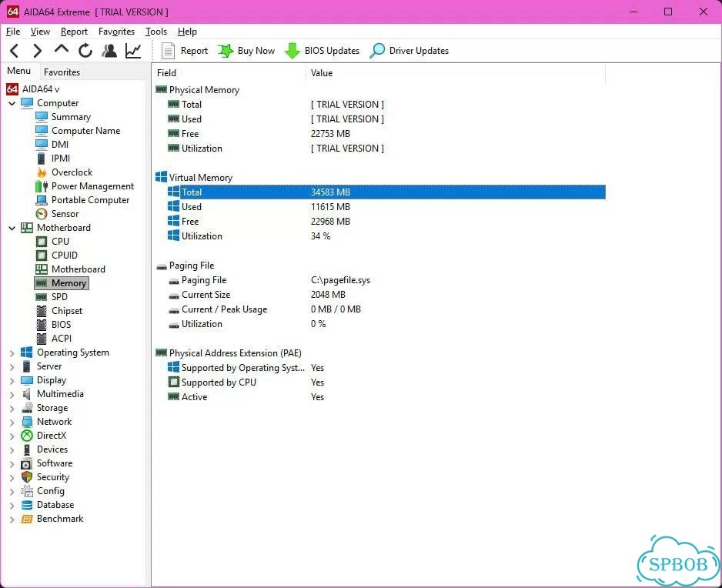
Task: Click the BIOS Updates toolbar label
Action: click(x=332, y=51)
